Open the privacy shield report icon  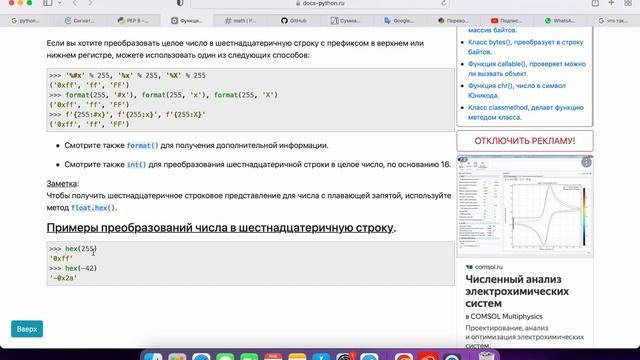[180, 3]
